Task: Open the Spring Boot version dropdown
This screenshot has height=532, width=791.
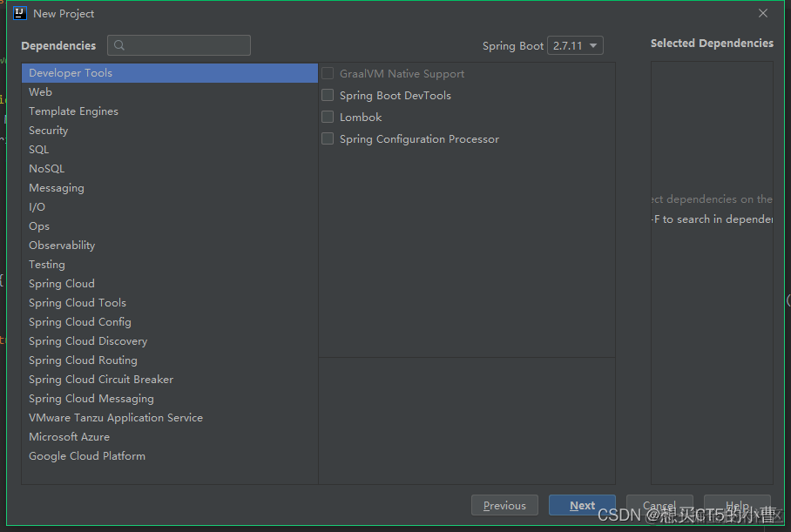Action: tap(575, 45)
